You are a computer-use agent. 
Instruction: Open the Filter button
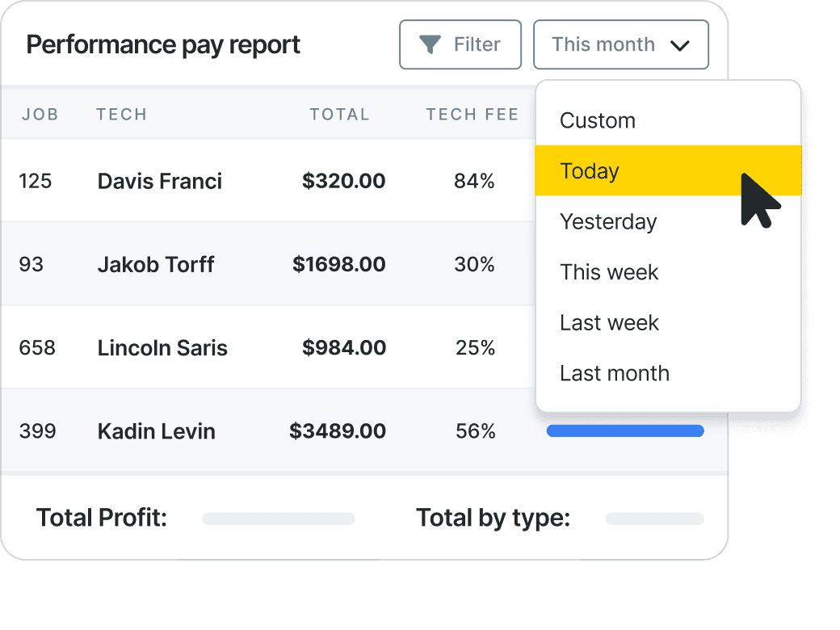pos(460,44)
